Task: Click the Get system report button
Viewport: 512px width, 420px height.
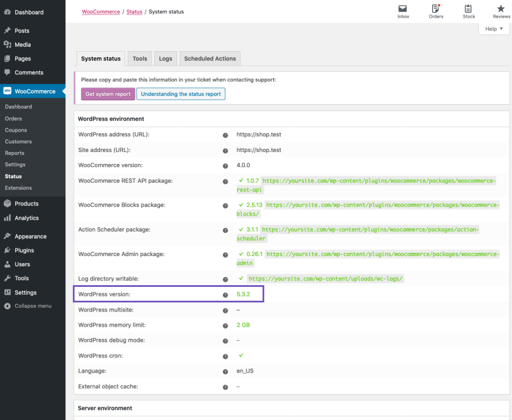Action: tap(107, 94)
